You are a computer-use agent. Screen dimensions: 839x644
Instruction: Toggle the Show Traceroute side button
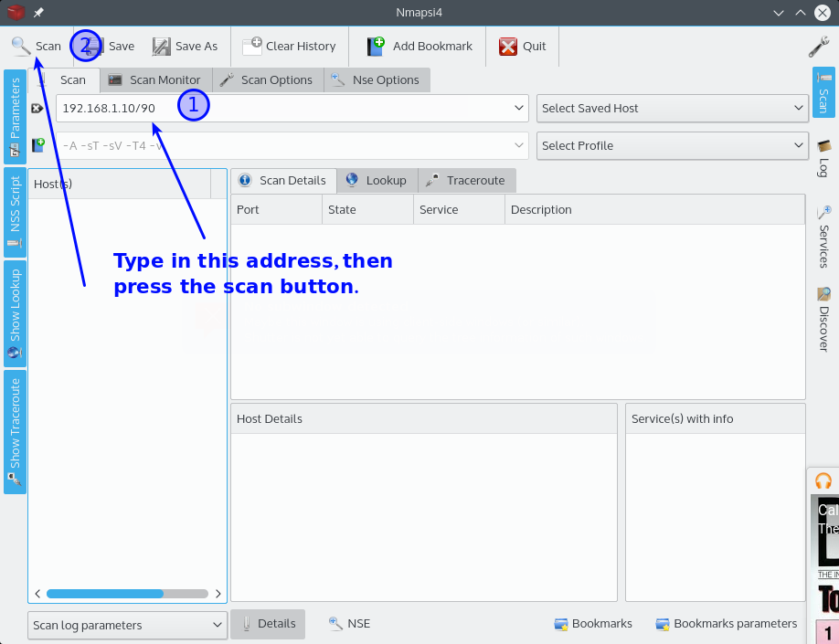click(x=15, y=432)
